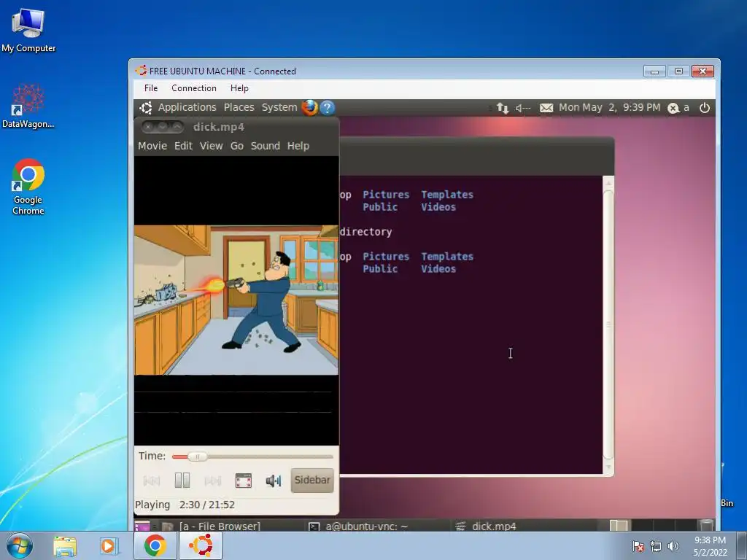Click the 'Playing 2:30 / 21:52' status text
The image size is (747, 560).
[x=185, y=505]
